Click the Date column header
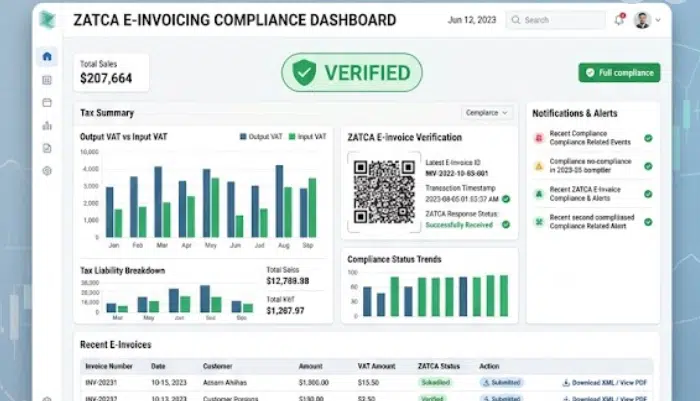The height and width of the screenshot is (401, 700). [x=158, y=366]
